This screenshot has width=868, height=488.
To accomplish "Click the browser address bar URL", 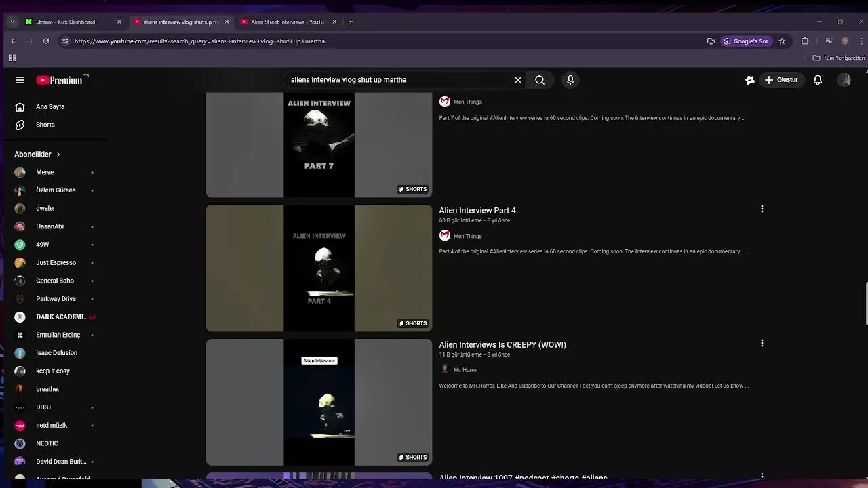I will (x=199, y=41).
